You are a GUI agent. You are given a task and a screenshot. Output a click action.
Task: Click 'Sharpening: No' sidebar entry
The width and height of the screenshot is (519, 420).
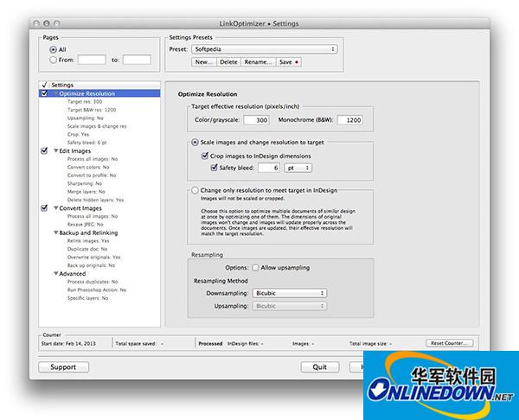[x=85, y=183]
